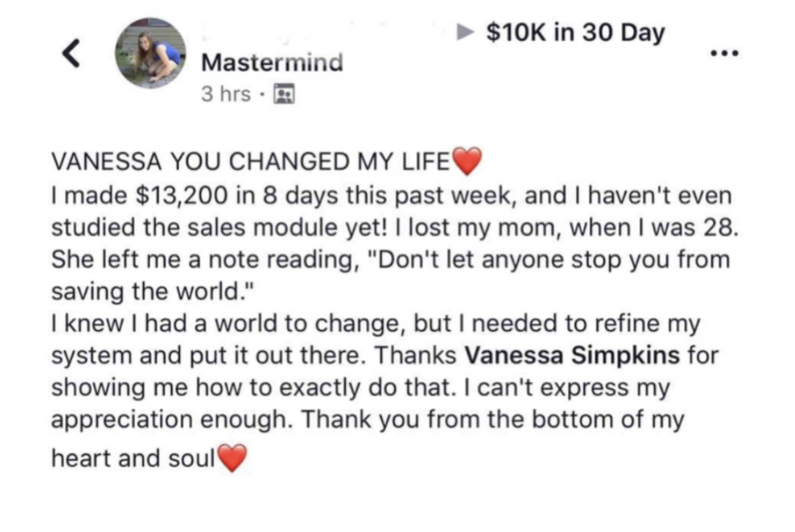Viewport: 795px width, 532px height.
Task: Click the group members privacy icon
Action: pos(283,94)
